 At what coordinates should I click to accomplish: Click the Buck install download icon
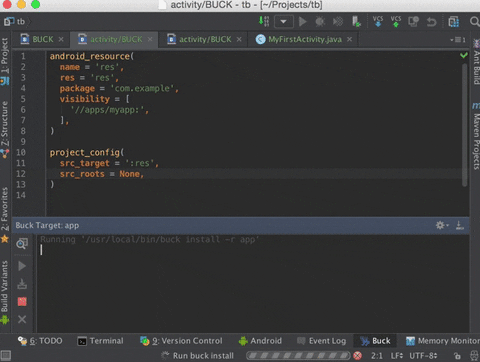click(x=22, y=284)
